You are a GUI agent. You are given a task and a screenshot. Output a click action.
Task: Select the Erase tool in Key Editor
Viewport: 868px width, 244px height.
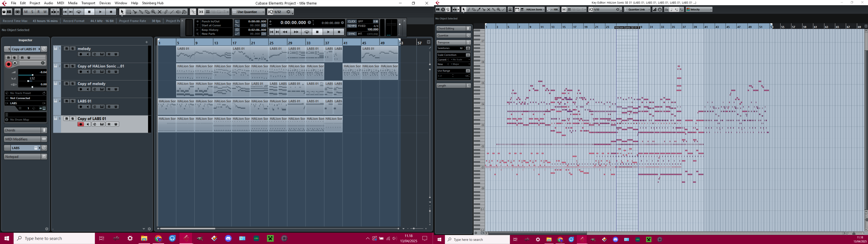473,9
